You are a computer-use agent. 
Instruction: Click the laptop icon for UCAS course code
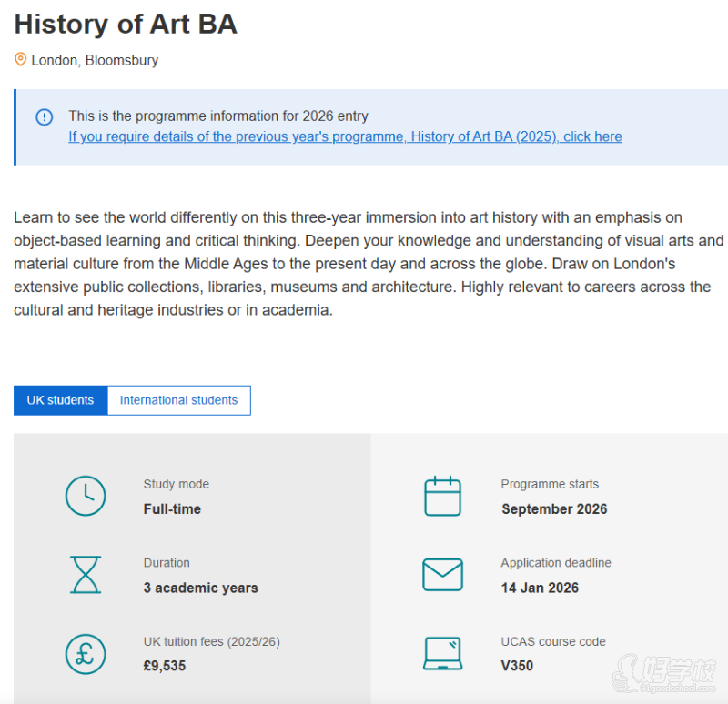tap(442, 653)
